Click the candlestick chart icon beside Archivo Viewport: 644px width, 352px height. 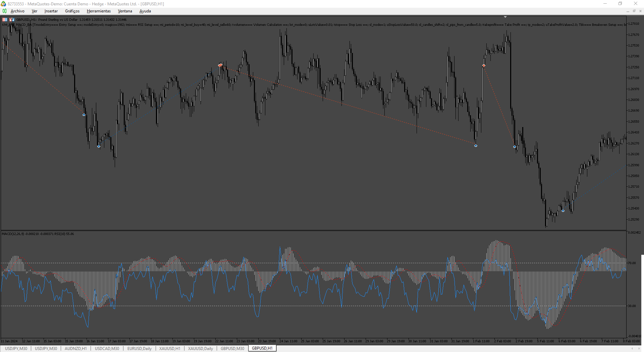[4, 11]
